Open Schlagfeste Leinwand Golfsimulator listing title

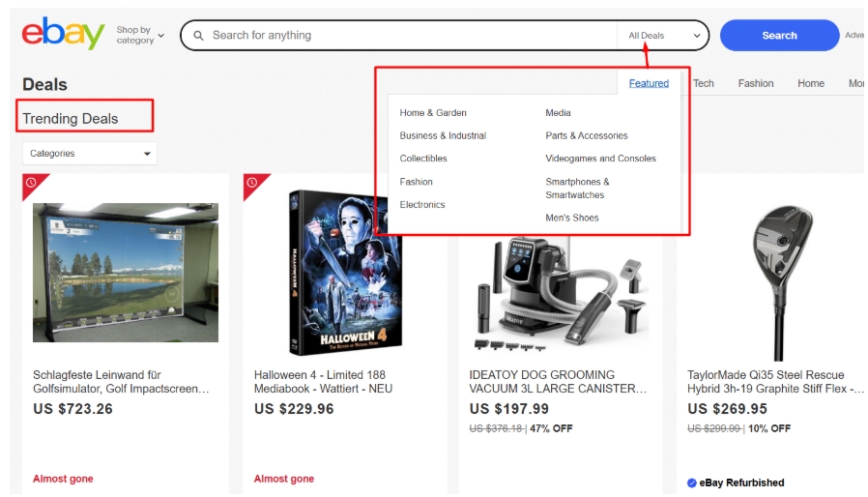[x=121, y=382]
